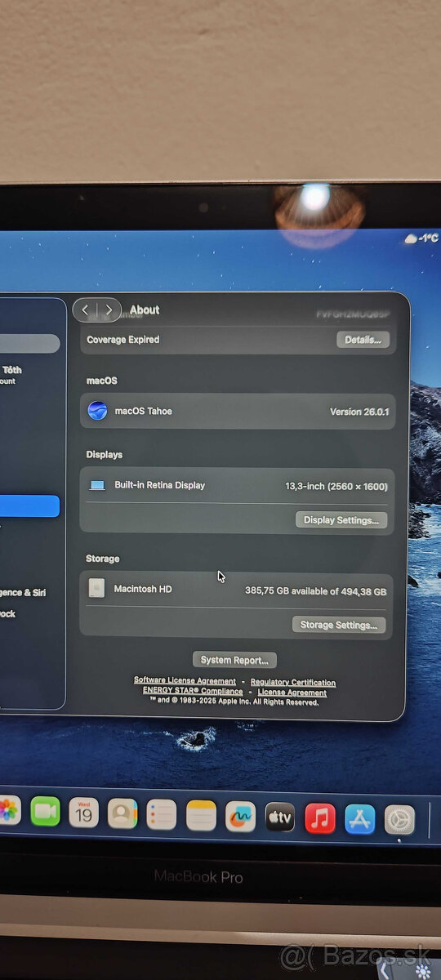Open the ENERGY STAR Compliance link
The image size is (441, 980).
click(193, 691)
